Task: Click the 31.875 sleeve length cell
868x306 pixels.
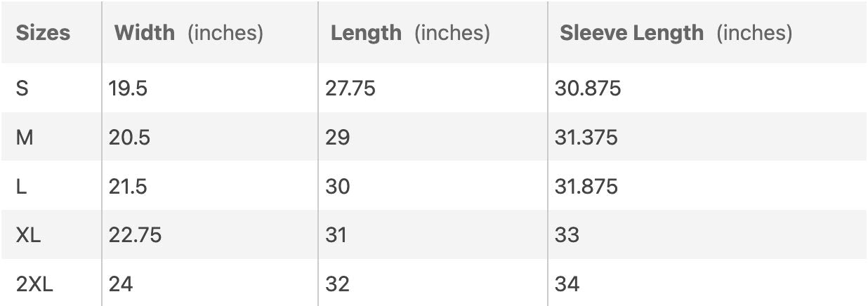Action: [x=586, y=186]
